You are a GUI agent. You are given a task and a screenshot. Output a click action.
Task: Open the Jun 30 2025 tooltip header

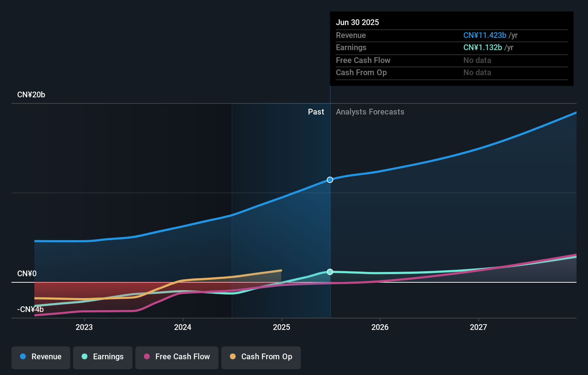tap(357, 22)
